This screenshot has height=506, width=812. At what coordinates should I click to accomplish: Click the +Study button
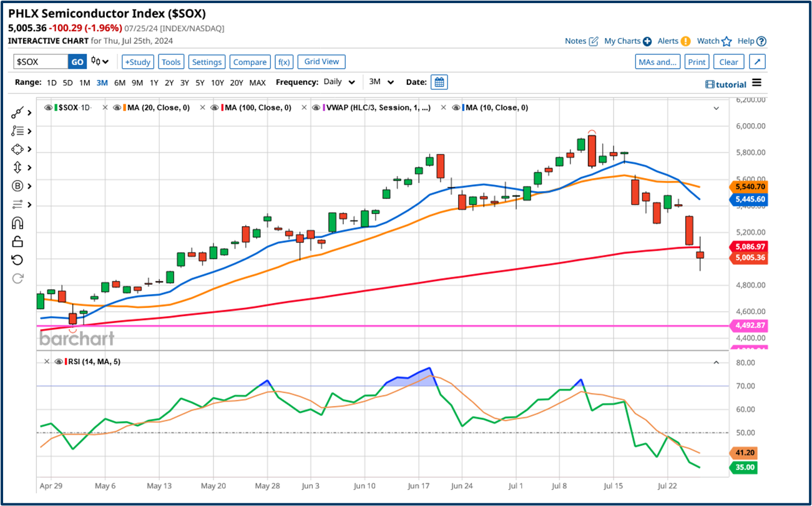[137, 62]
